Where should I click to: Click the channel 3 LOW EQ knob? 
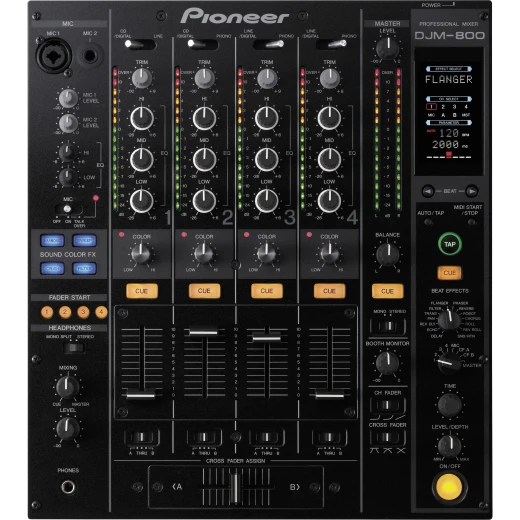click(x=267, y=201)
